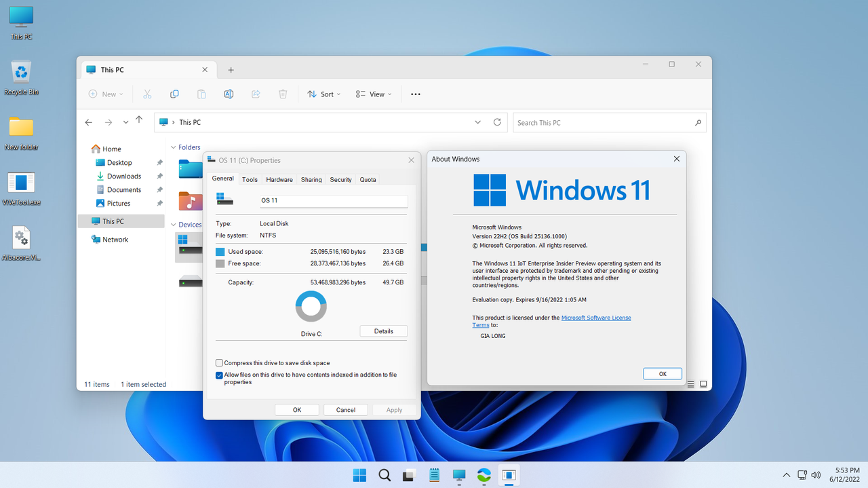This screenshot has width=868, height=488.
Task: Select the This PC desktop icon
Action: point(22,22)
